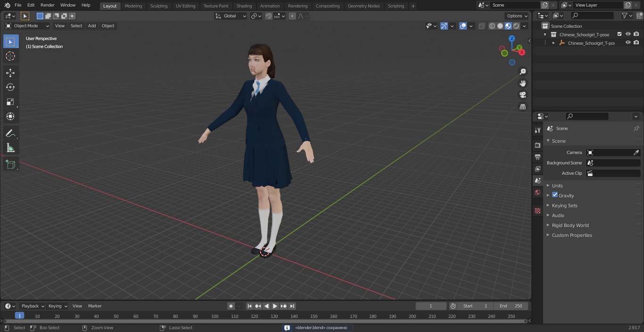Image resolution: width=644 pixels, height=332 pixels.
Task: Disable render for Chinese_Schoolgirl_T-pose collection
Action: [x=636, y=34]
